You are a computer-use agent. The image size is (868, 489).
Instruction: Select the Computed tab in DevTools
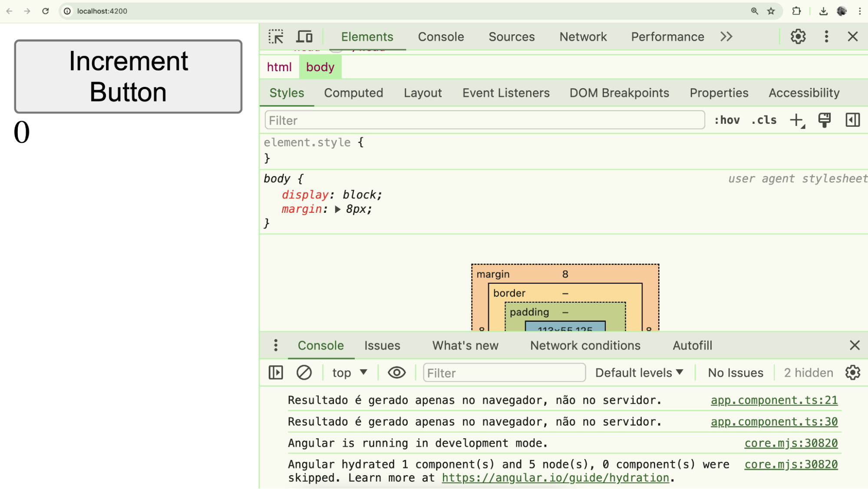353,93
